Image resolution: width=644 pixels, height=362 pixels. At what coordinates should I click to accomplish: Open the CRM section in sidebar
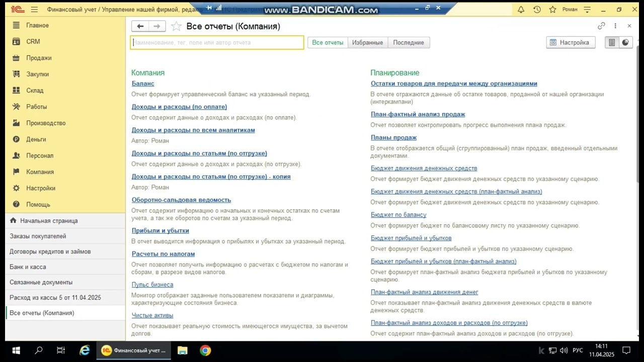[33, 42]
